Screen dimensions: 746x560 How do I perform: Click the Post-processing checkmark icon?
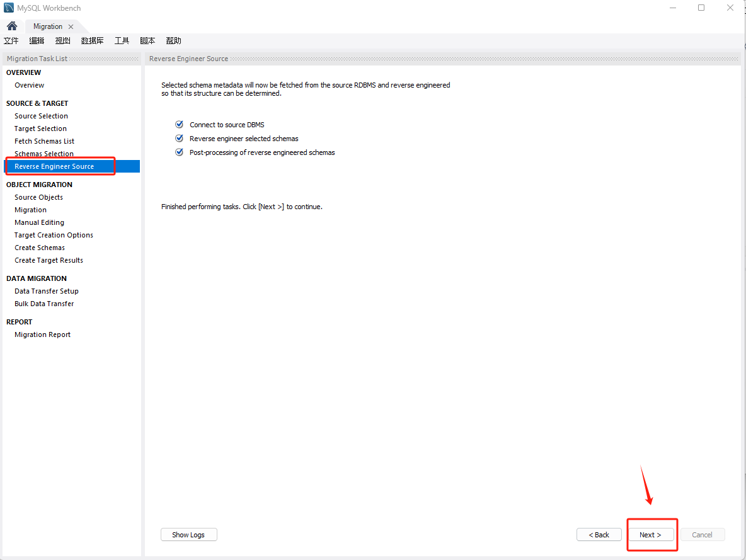pyautogui.click(x=180, y=152)
